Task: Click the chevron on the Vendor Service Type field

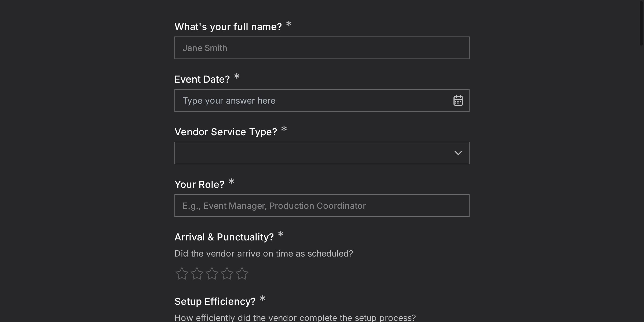Action: 458,153
